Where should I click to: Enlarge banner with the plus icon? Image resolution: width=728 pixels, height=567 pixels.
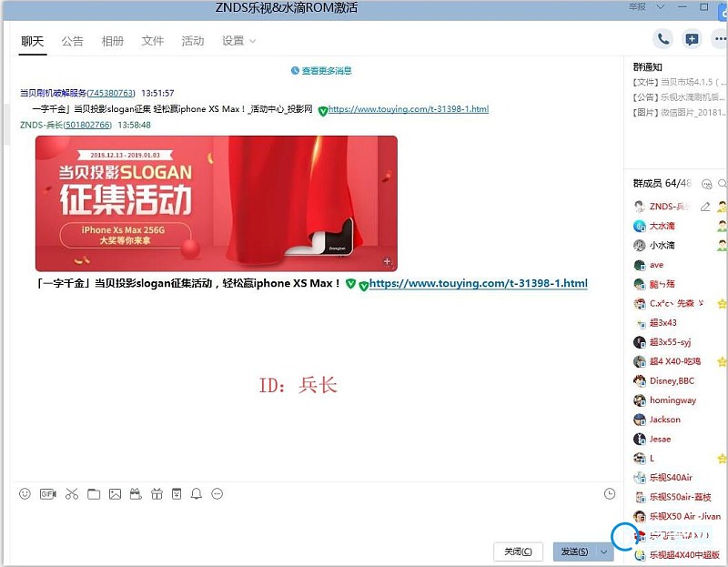388,261
